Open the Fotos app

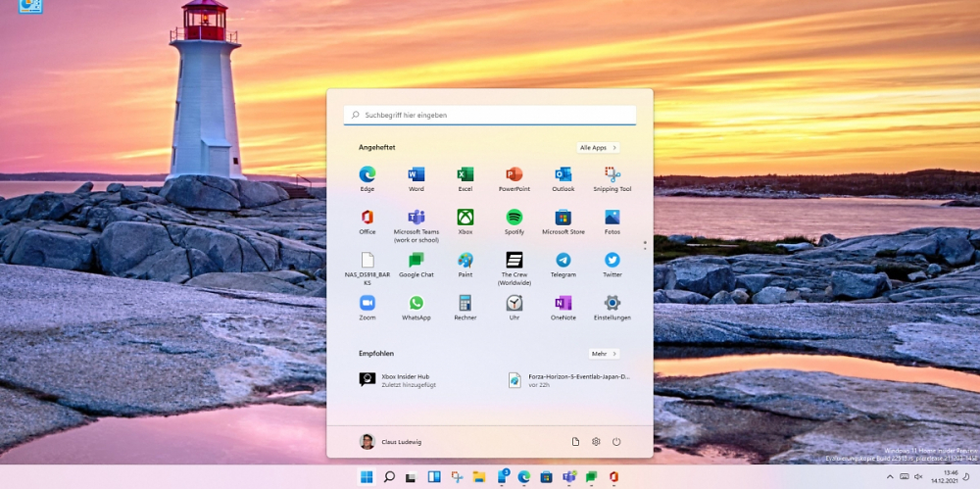(612, 222)
